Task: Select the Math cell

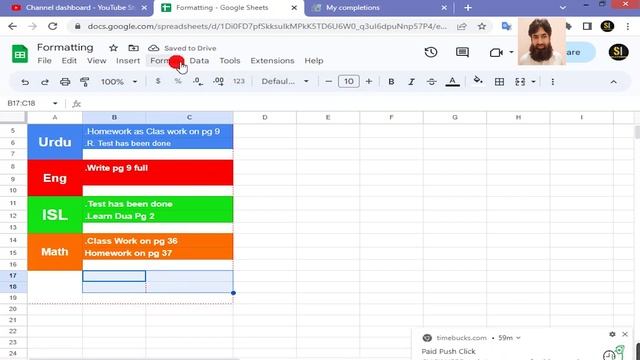Action: [55, 252]
